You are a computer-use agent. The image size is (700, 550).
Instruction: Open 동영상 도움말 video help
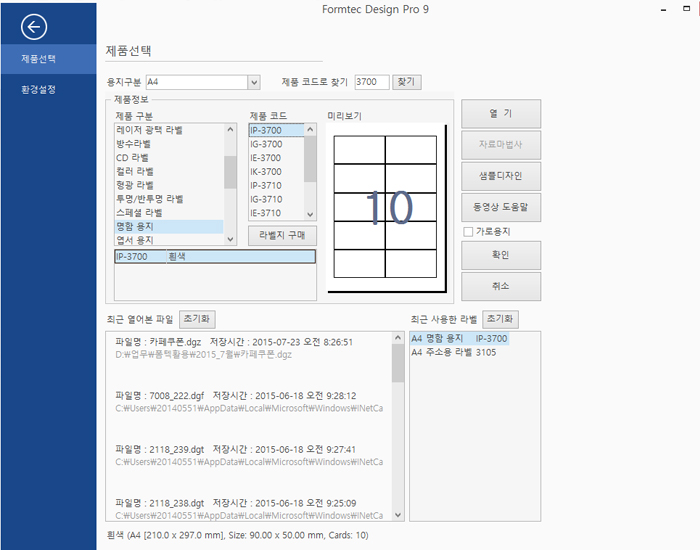click(x=501, y=207)
